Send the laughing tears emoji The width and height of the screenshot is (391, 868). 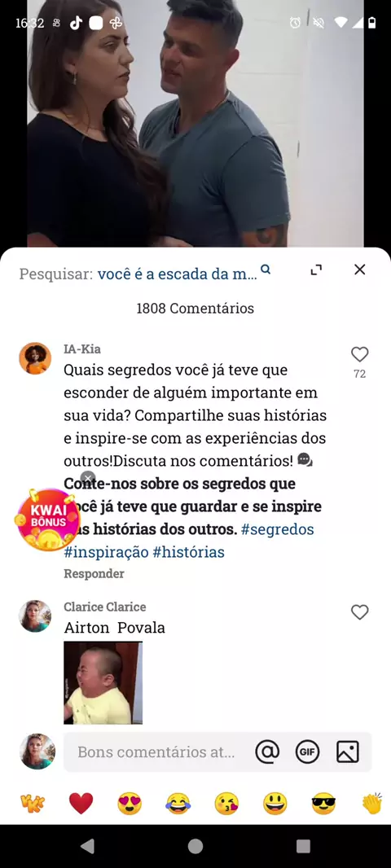(x=178, y=803)
